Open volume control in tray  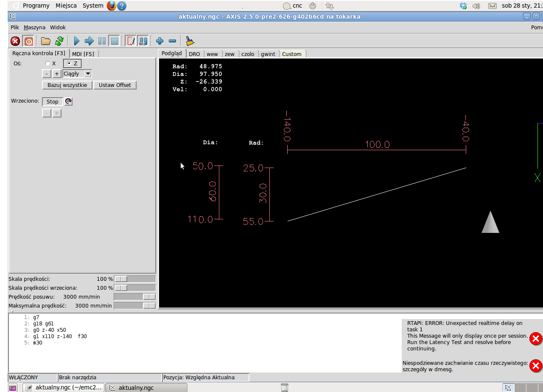[476, 6]
